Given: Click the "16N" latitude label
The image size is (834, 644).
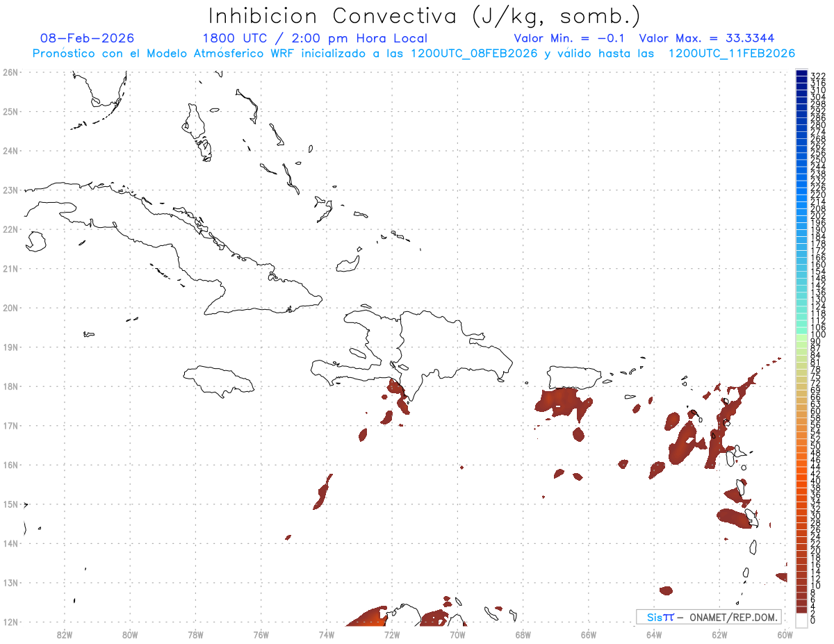Looking at the screenshot, I should point(10,465).
